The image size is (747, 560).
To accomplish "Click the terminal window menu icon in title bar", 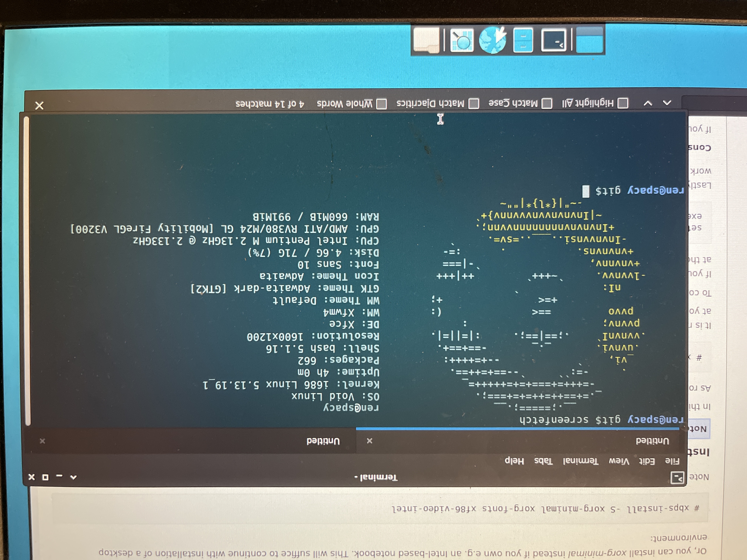I will point(677,477).
